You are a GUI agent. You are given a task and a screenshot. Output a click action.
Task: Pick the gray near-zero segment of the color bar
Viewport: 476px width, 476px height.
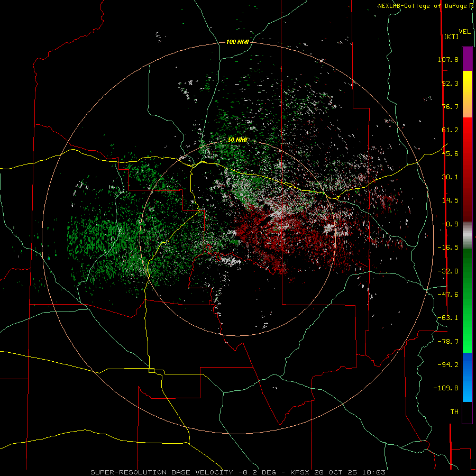[467, 235]
